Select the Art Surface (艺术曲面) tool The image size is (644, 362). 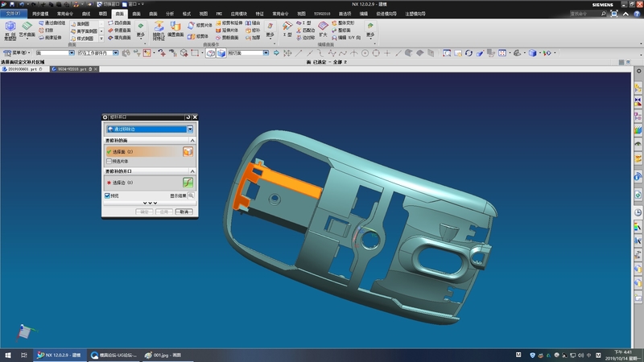27,30
